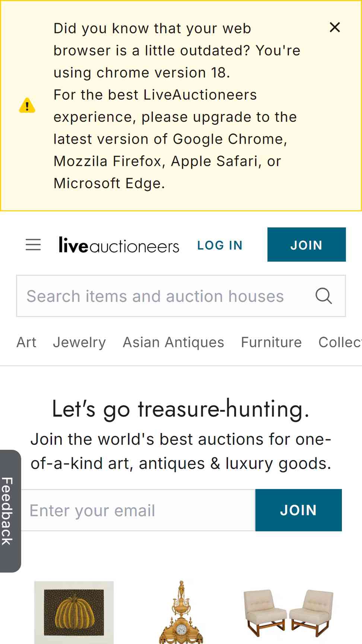Click the JOIN button in header
The height and width of the screenshot is (644, 362).
(307, 244)
